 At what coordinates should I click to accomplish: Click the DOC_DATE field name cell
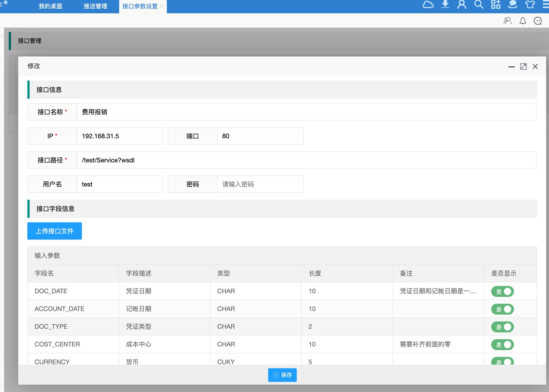(x=73, y=291)
